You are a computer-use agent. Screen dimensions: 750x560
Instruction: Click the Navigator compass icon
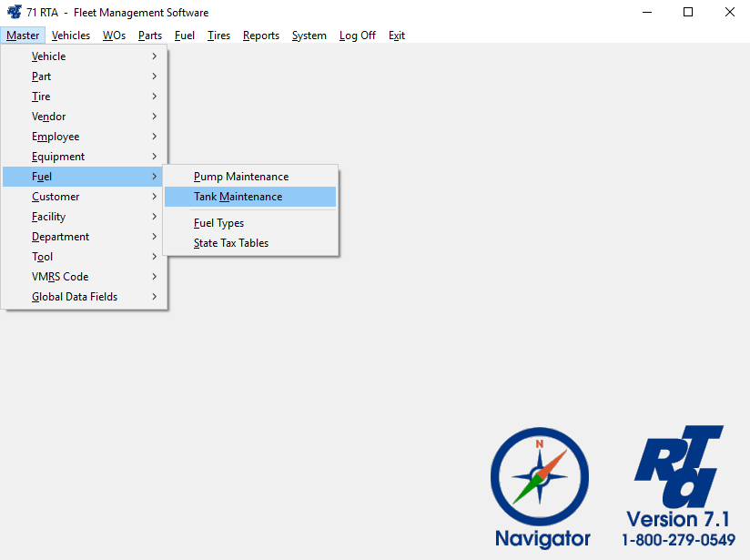pyautogui.click(x=540, y=477)
